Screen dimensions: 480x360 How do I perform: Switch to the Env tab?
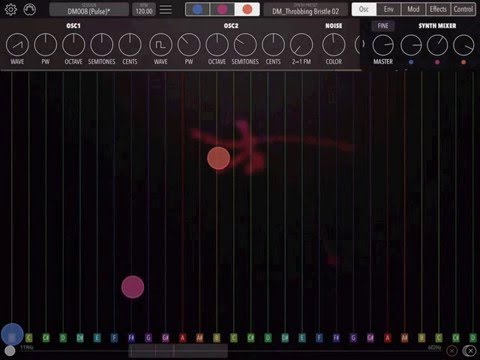click(389, 9)
